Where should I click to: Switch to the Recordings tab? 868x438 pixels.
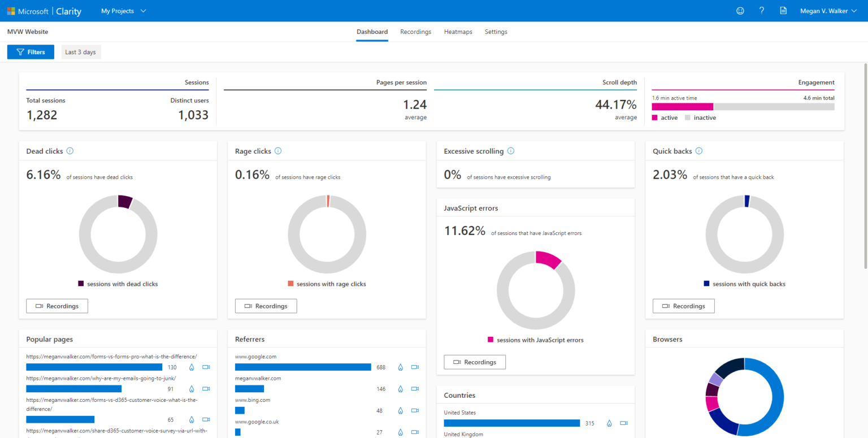(x=415, y=32)
